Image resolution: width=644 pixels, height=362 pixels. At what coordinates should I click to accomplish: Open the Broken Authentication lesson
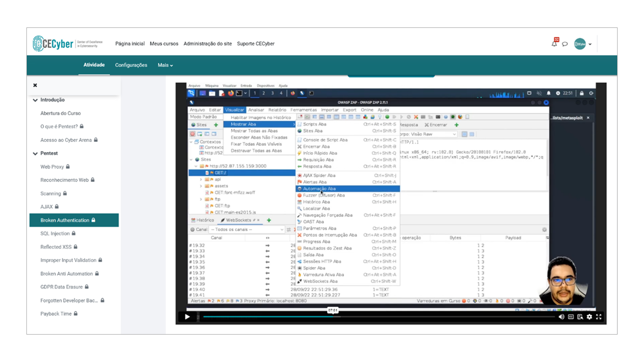[74, 220]
